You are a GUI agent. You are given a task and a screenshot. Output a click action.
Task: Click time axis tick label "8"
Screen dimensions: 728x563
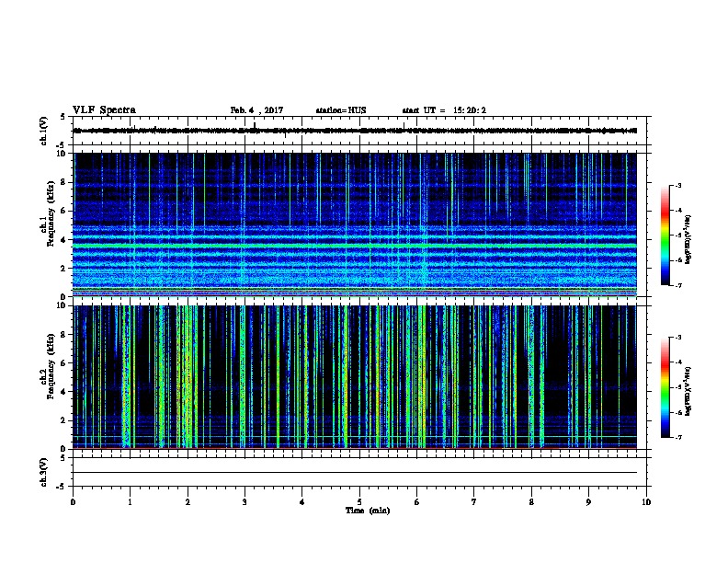(531, 502)
